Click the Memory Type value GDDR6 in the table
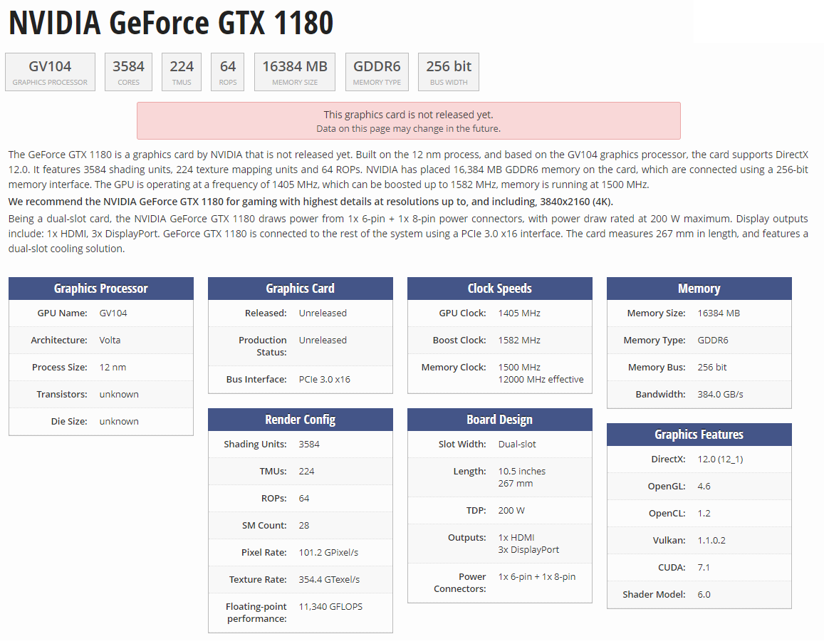Image resolution: width=824 pixels, height=644 pixels. pos(713,340)
